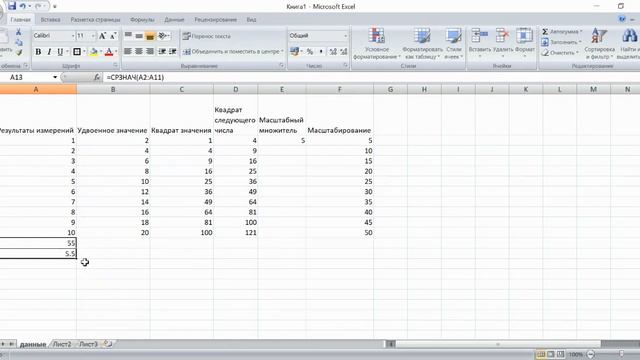The width and height of the screenshot is (640, 360).
Task: Click the Format Painter brush icon
Action: coord(18,52)
